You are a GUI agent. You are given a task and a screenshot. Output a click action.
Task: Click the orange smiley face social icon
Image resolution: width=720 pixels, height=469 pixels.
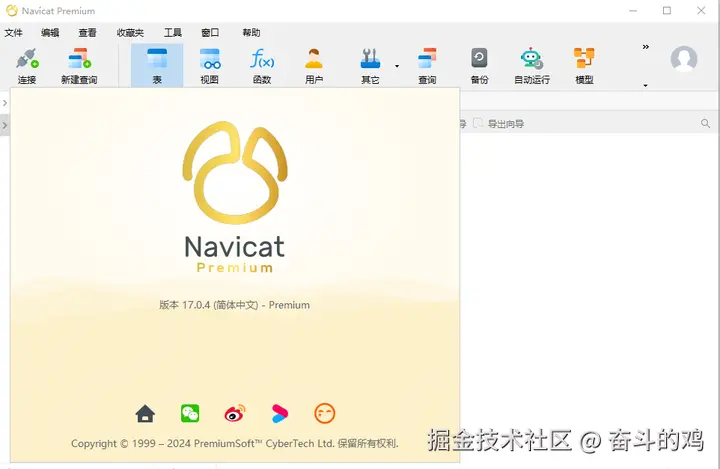coord(325,413)
